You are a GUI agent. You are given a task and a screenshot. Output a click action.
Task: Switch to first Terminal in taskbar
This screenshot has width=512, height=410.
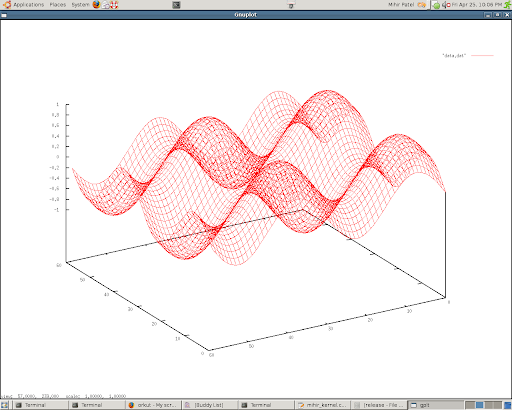pyautogui.click(x=40, y=405)
